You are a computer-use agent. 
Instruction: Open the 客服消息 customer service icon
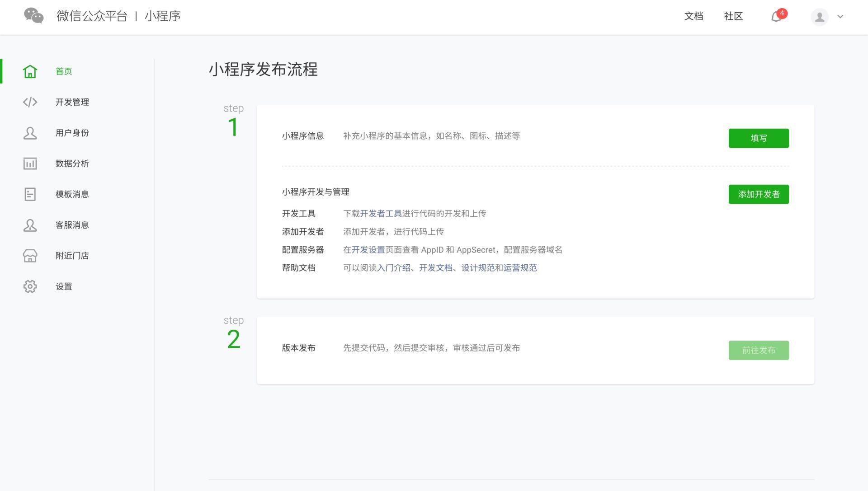(30, 224)
